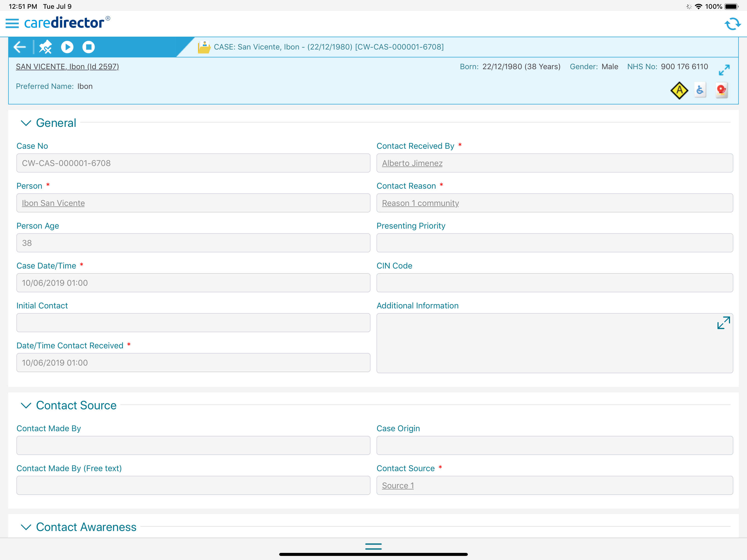Tap the battery indicator in status bar
The image size is (747, 560).
point(732,6)
